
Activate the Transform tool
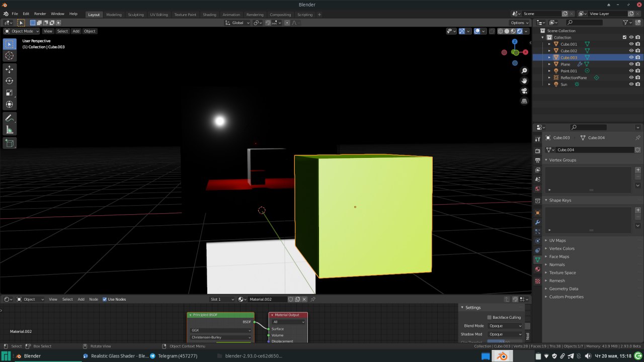tap(10, 105)
